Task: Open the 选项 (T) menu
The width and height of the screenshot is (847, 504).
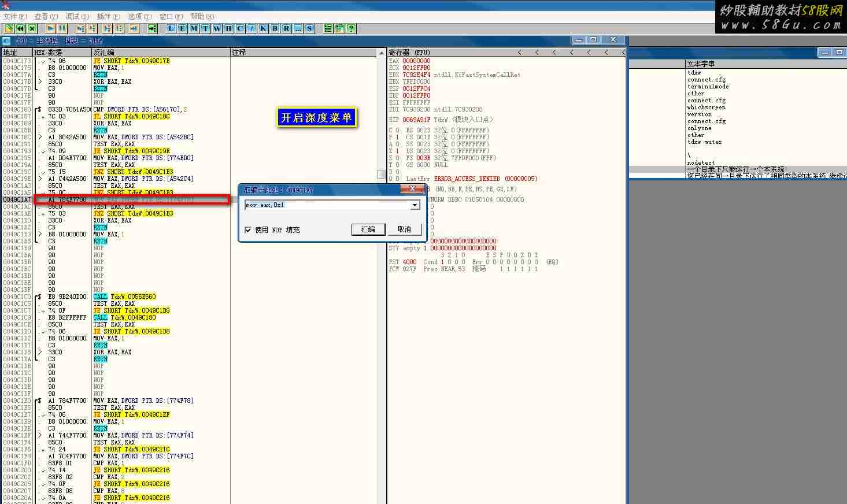Action: [139, 17]
